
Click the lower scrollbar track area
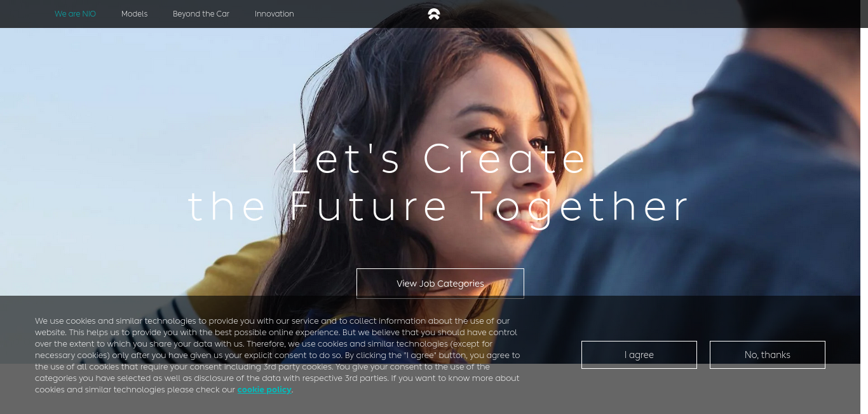click(864, 254)
